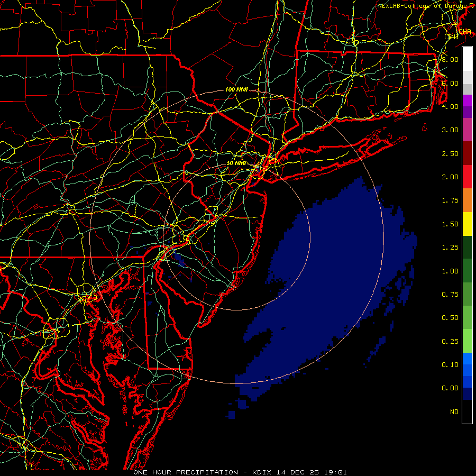Image resolution: width=476 pixels, height=476 pixels.
Task: Click the 3.00 legend value
Action: (x=450, y=130)
